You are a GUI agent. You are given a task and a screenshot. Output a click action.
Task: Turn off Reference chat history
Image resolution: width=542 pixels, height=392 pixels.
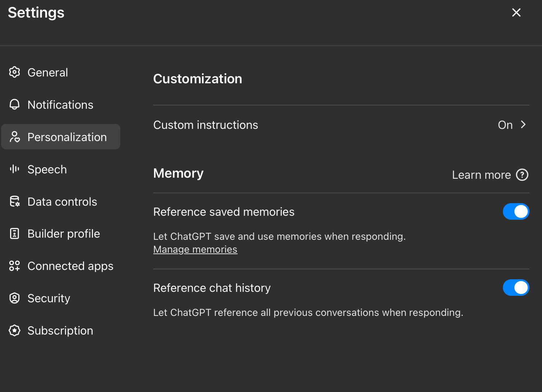click(516, 288)
